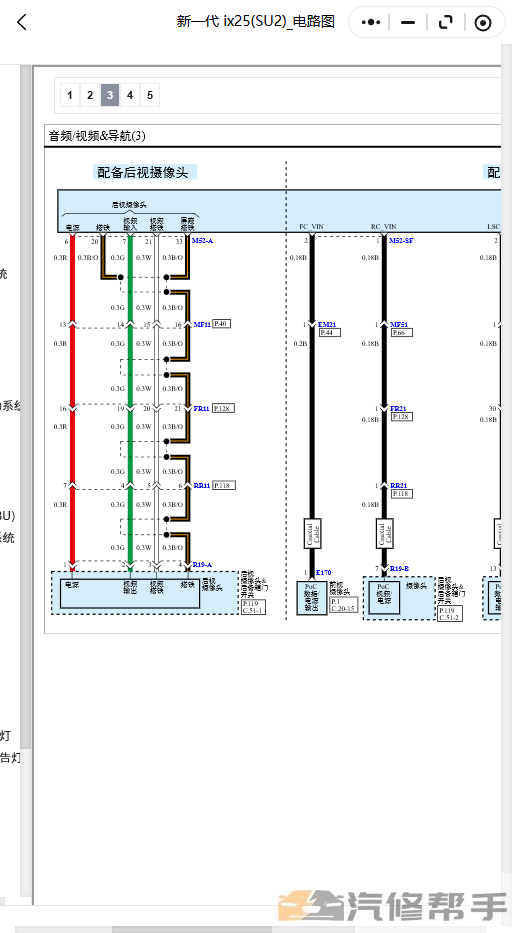Select the highlighted page 3 tab
Viewport: 512px width, 933px height.
point(110,95)
